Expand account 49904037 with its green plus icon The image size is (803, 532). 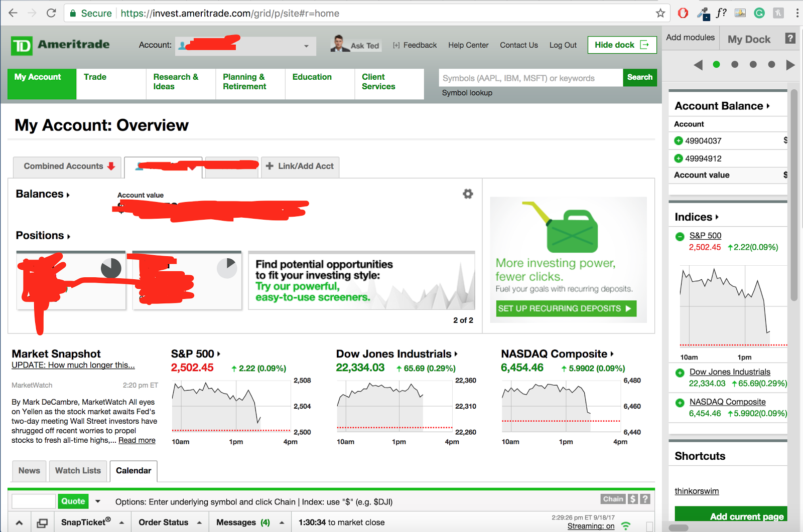pos(679,141)
